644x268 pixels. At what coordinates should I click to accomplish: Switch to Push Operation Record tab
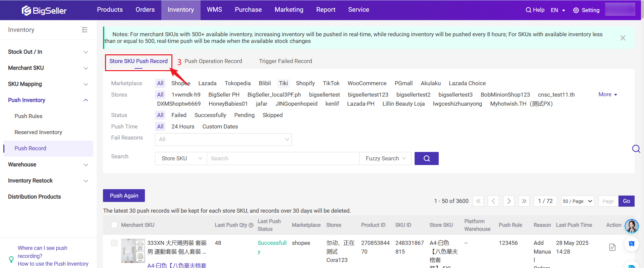pyautogui.click(x=213, y=61)
